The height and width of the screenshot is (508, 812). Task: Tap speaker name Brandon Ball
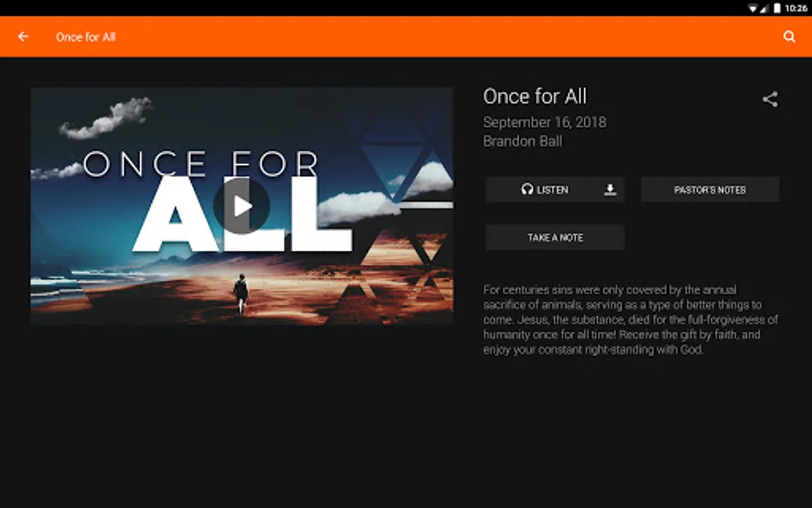[523, 141]
